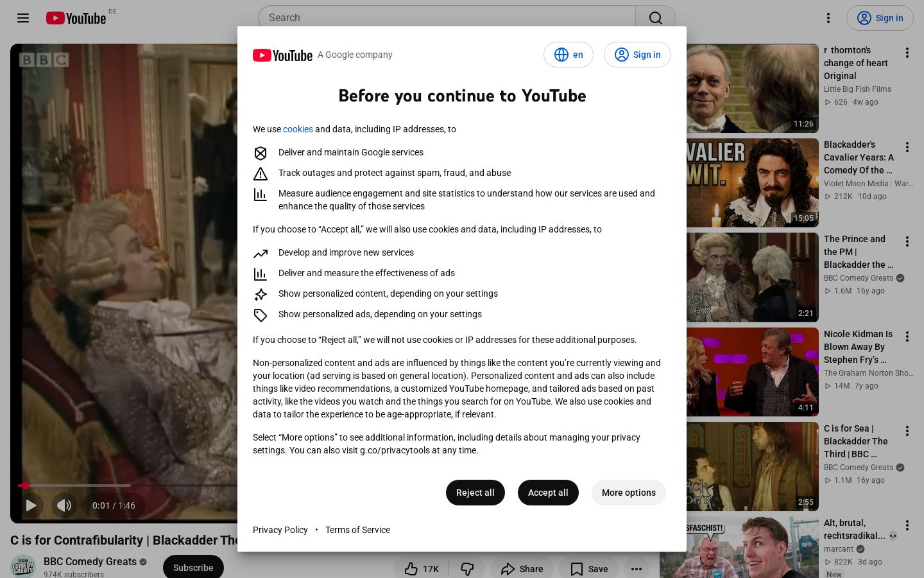Like the video with thumbs-up
This screenshot has height=578, width=924.
coord(422,569)
